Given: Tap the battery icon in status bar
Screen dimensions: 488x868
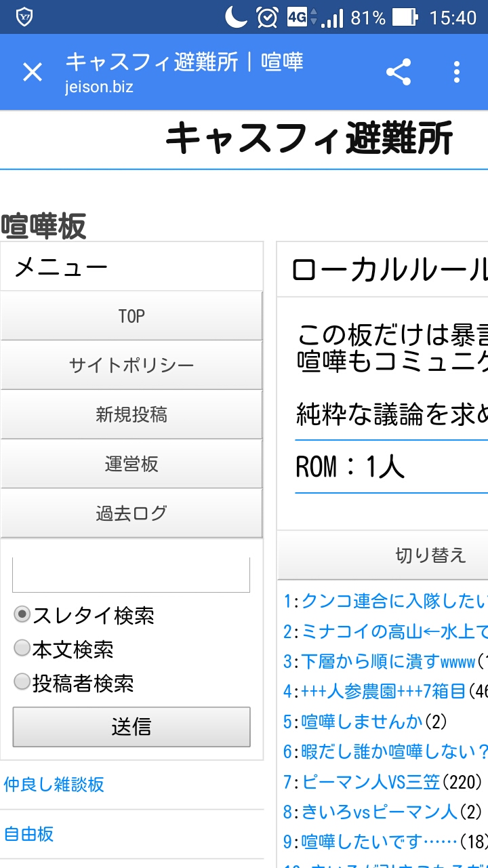Looking at the screenshot, I should (x=405, y=17).
